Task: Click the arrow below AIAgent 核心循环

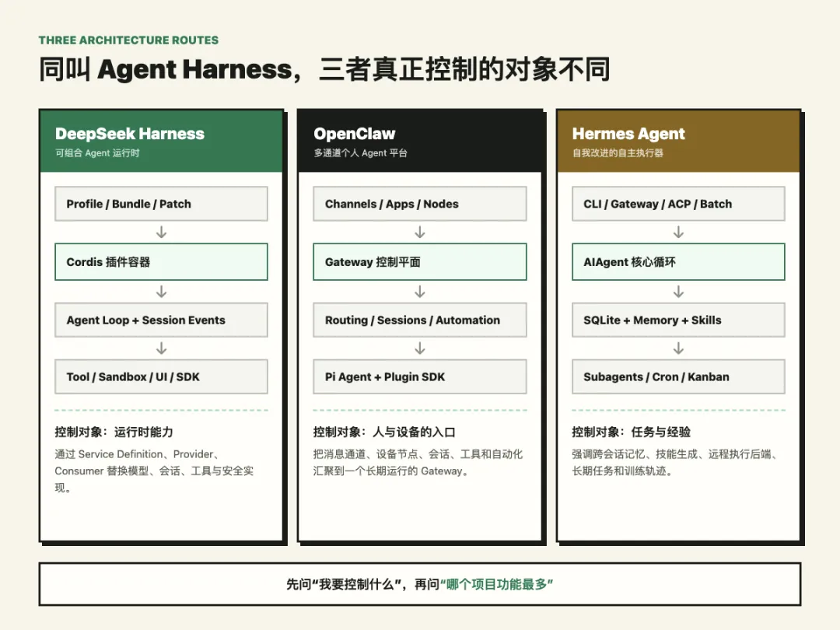Action: [678, 292]
